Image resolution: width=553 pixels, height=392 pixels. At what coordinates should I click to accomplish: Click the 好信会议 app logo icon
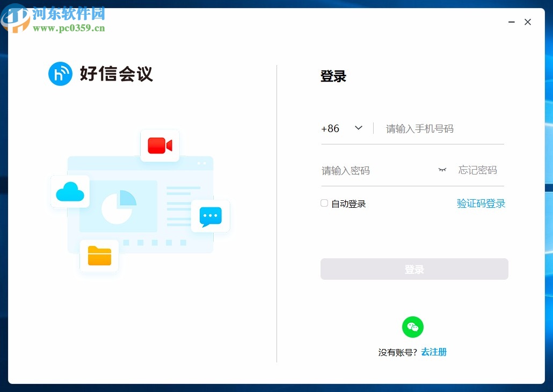coord(60,74)
